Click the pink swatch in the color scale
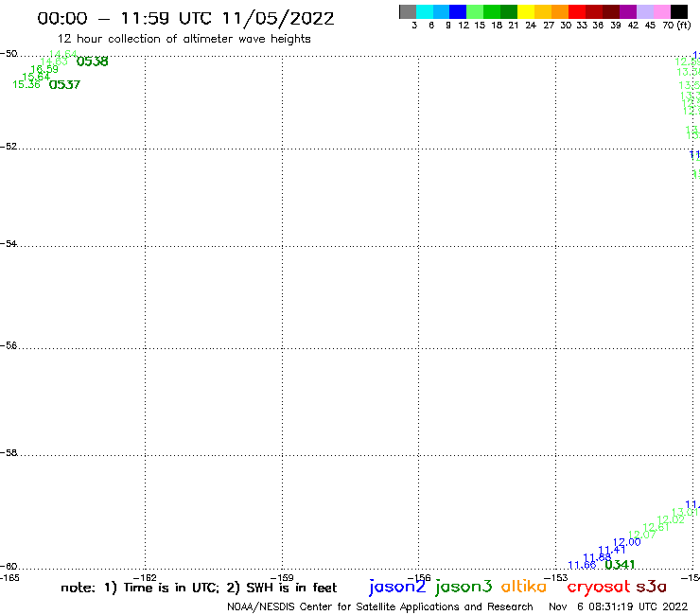Screen dimensions: 700x615 [x=661, y=12]
